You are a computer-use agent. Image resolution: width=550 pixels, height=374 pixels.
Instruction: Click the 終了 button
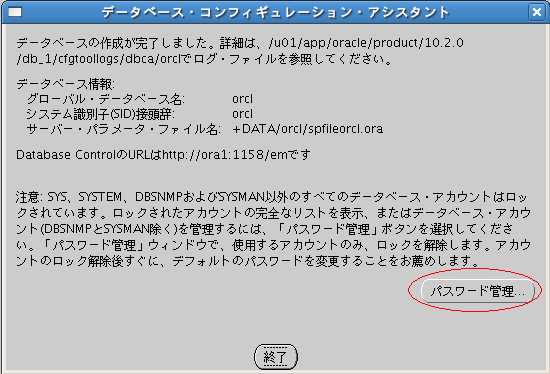276,357
